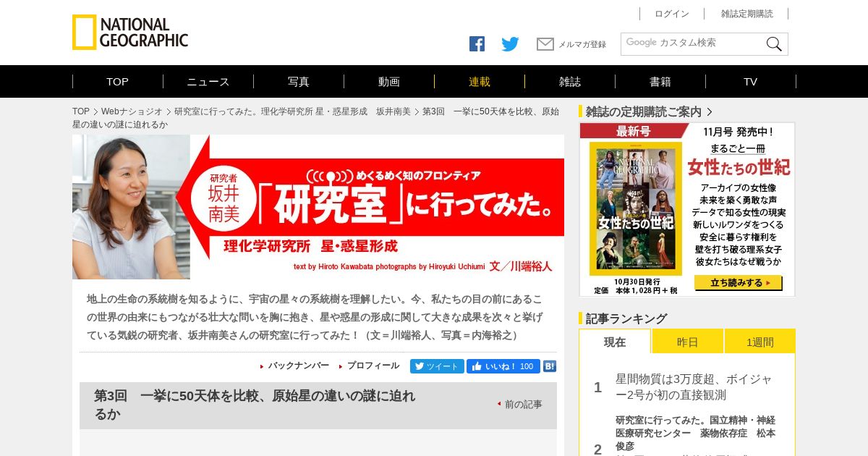The width and height of the screenshot is (868, 456).
Task: Select 写真 in navigation bar
Action: click(x=299, y=82)
